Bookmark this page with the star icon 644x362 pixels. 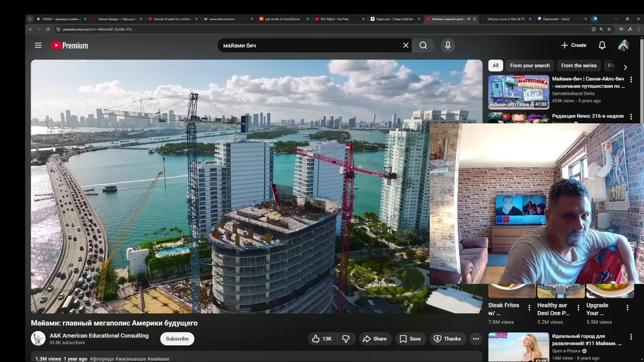tap(609, 29)
